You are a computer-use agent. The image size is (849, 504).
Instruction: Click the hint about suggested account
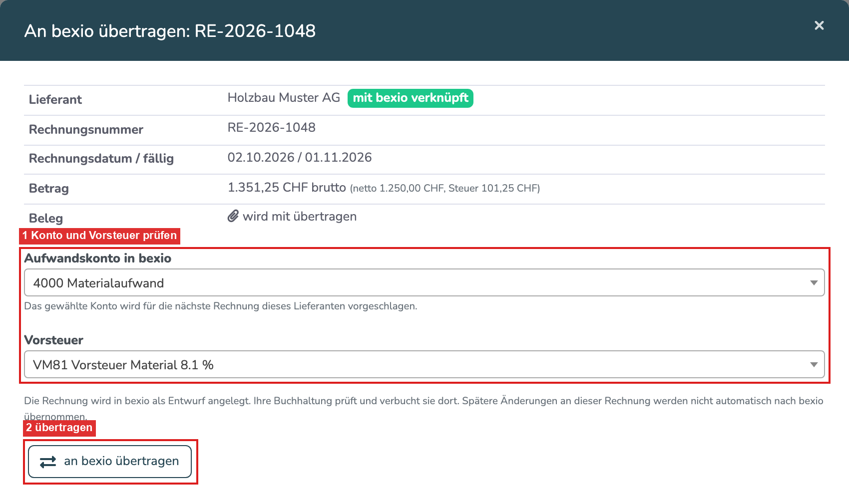click(221, 306)
